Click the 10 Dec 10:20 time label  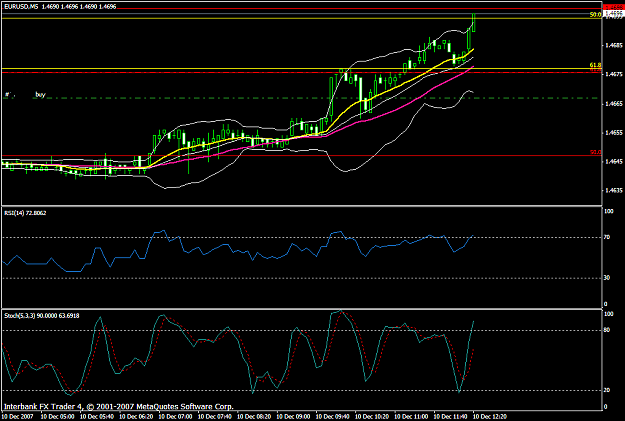tap(372, 417)
